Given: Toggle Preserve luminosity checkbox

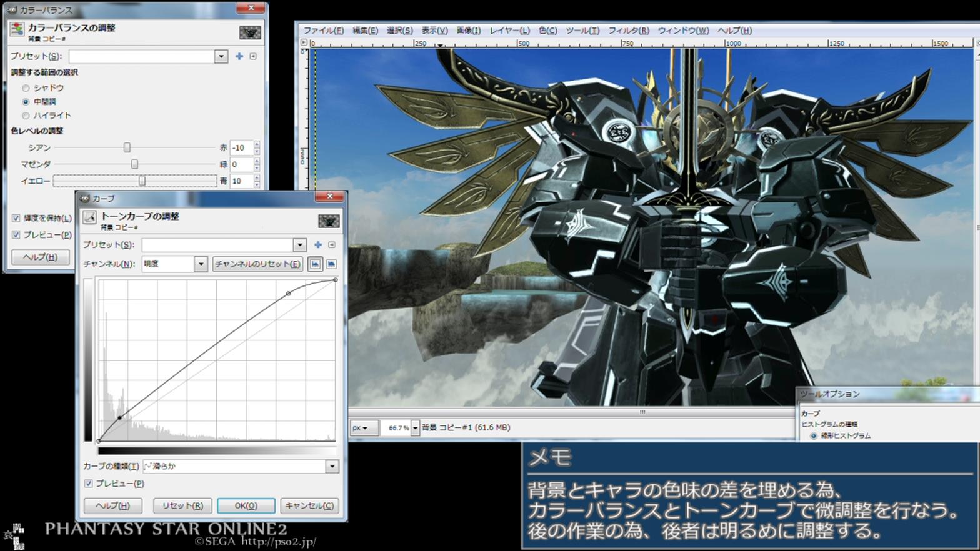Looking at the screenshot, I should [x=16, y=218].
